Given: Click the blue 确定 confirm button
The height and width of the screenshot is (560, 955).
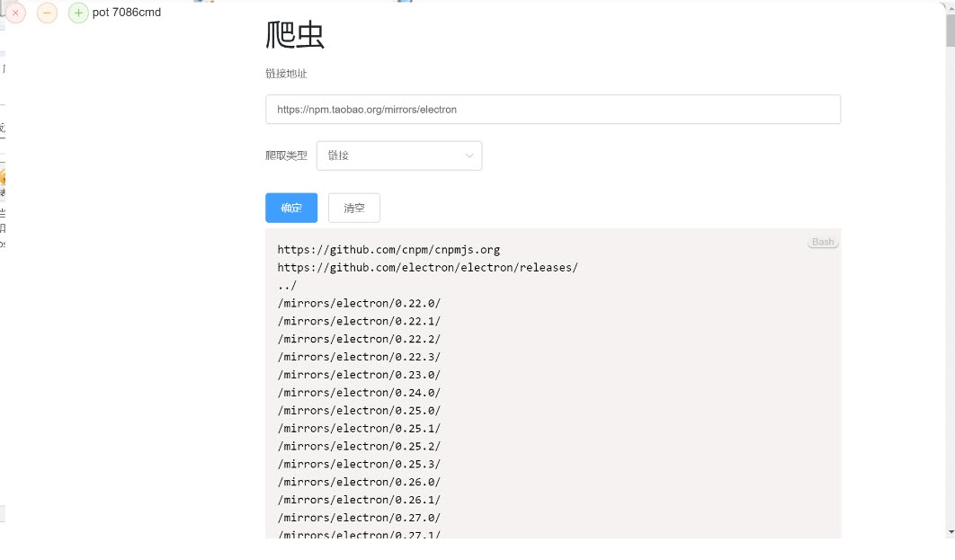Looking at the screenshot, I should (291, 209).
